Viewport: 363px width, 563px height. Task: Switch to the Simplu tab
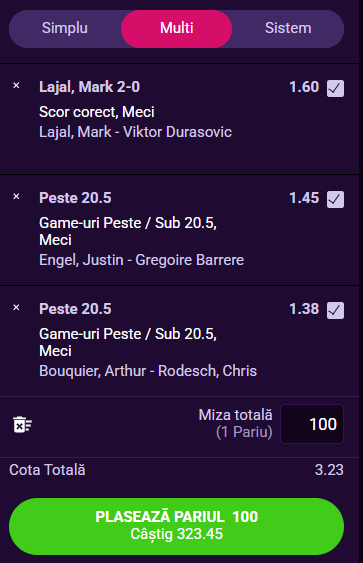65,28
